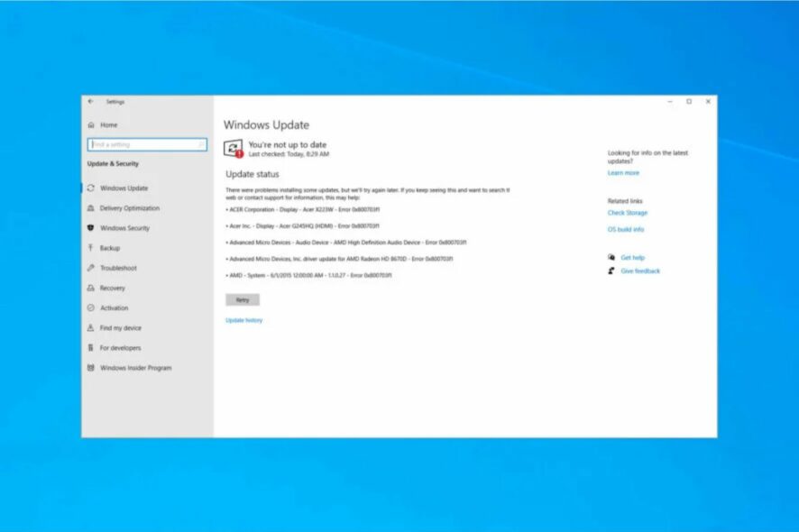
Task: Click the Windows Update page title
Action: point(267,124)
